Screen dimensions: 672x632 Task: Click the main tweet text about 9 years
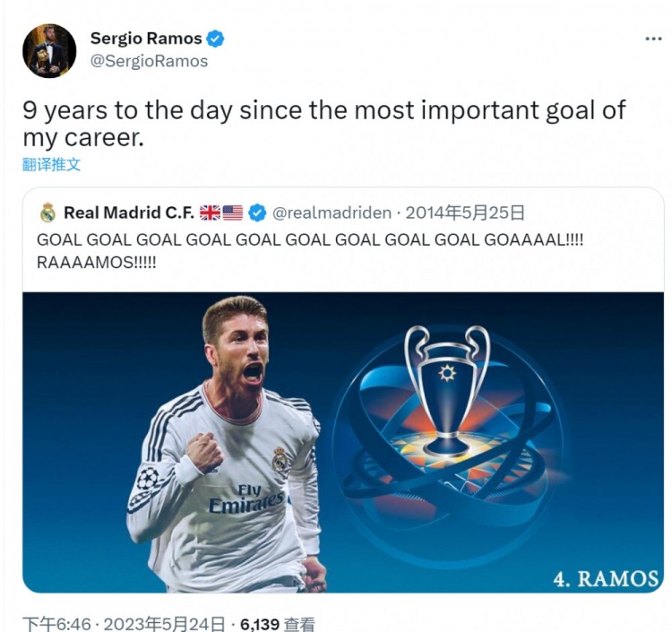(x=324, y=124)
